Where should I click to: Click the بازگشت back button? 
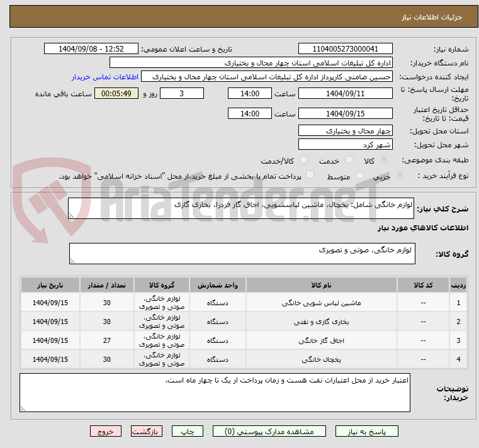pos(147,431)
